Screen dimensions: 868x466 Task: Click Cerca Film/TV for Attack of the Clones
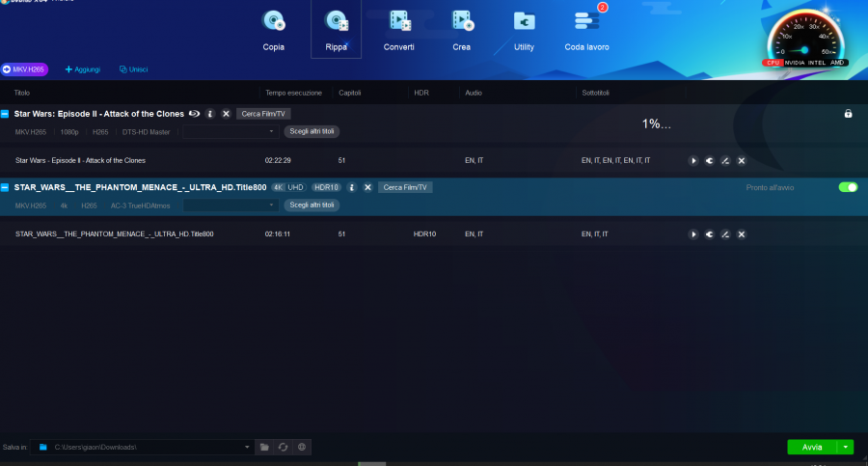pyautogui.click(x=263, y=114)
